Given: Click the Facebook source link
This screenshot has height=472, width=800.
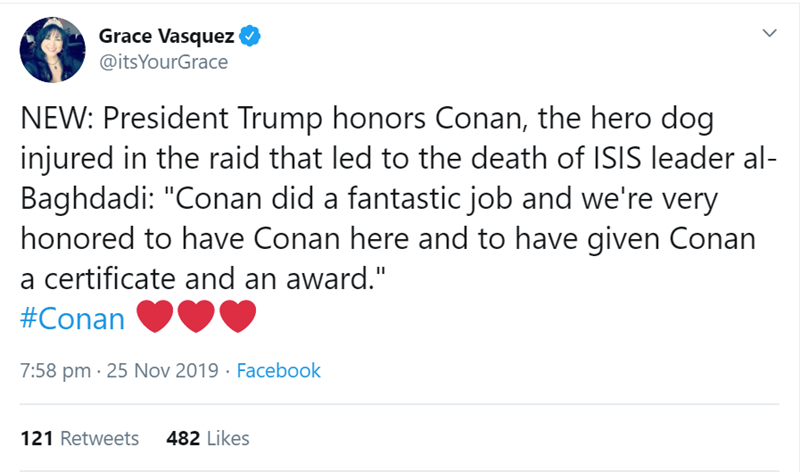Looking at the screenshot, I should click(x=279, y=371).
